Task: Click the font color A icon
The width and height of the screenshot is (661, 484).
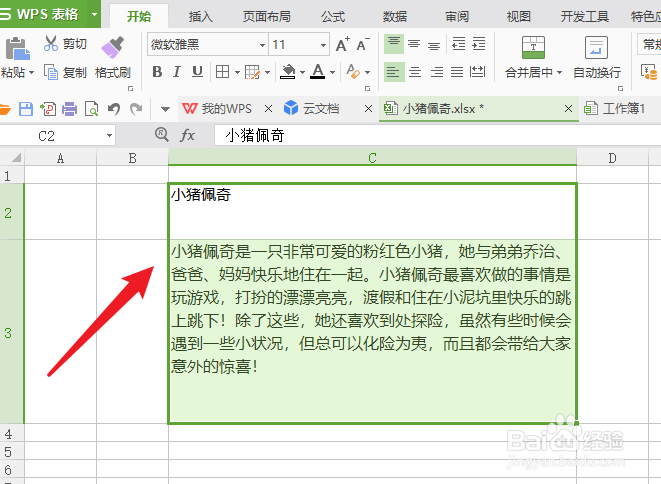Action: (x=318, y=72)
